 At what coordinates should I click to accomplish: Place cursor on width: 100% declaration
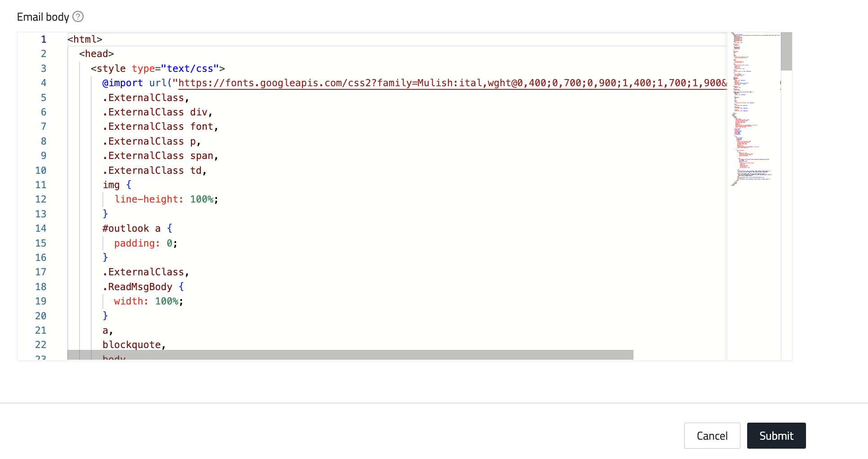(x=148, y=301)
